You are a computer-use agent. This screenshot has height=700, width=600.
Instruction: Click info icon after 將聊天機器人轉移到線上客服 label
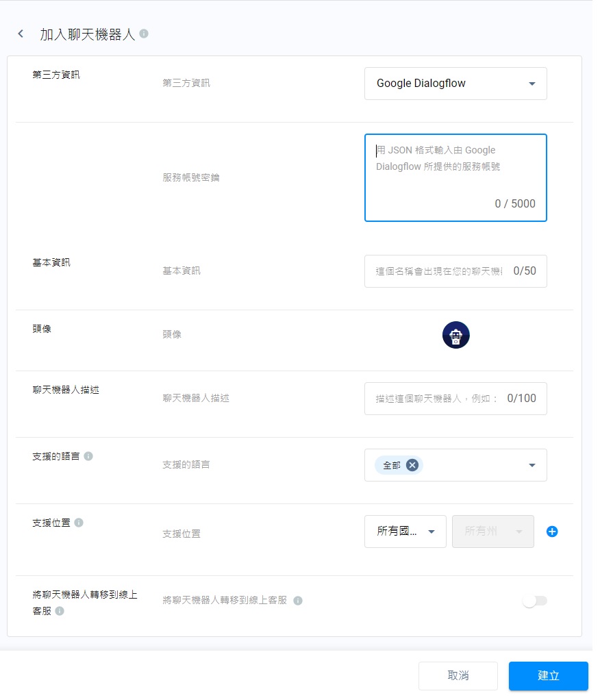[298, 601]
